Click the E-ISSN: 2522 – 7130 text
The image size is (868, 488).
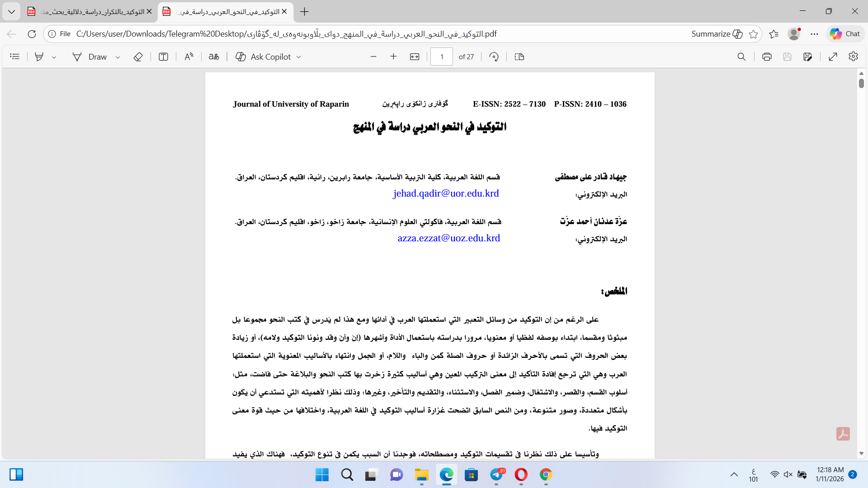(x=509, y=104)
